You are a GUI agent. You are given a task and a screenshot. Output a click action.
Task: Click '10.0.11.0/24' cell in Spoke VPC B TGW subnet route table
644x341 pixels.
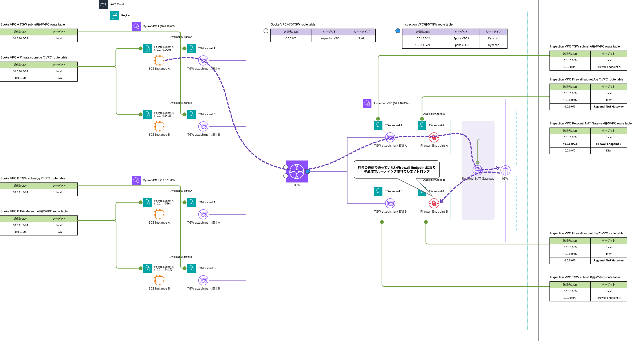(x=20, y=193)
